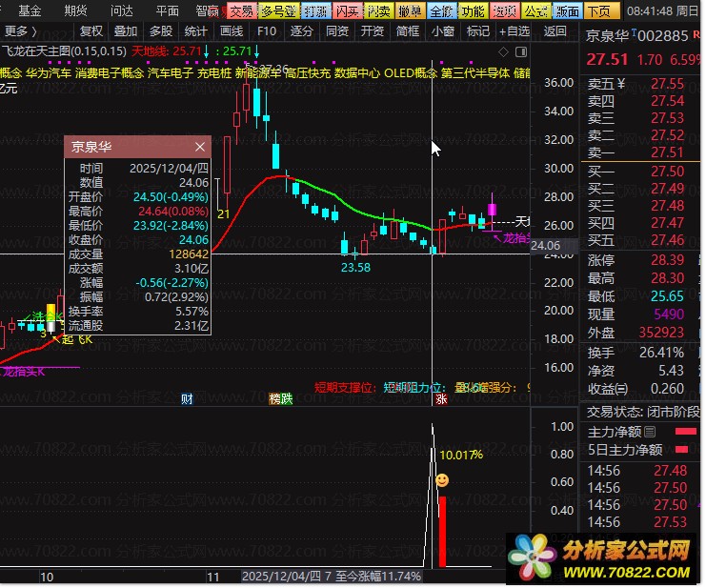Click the 公式 formula button
This screenshot has width=706, height=588.
[x=535, y=10]
